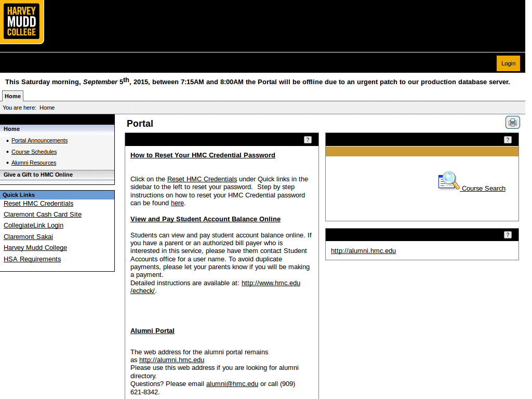Open Course Search text link
This screenshot has width=532, height=399.
click(483, 188)
